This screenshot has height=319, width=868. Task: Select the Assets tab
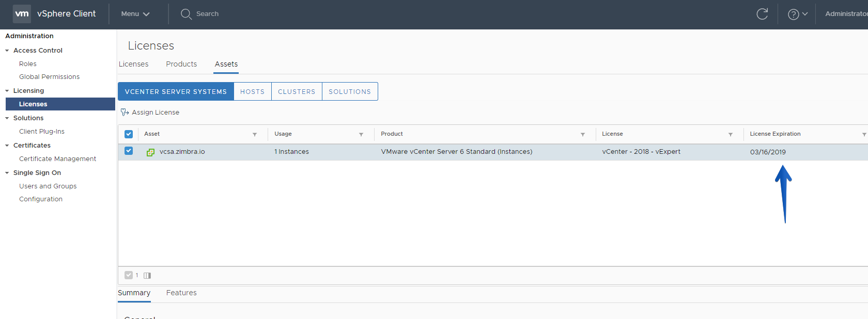coord(226,64)
